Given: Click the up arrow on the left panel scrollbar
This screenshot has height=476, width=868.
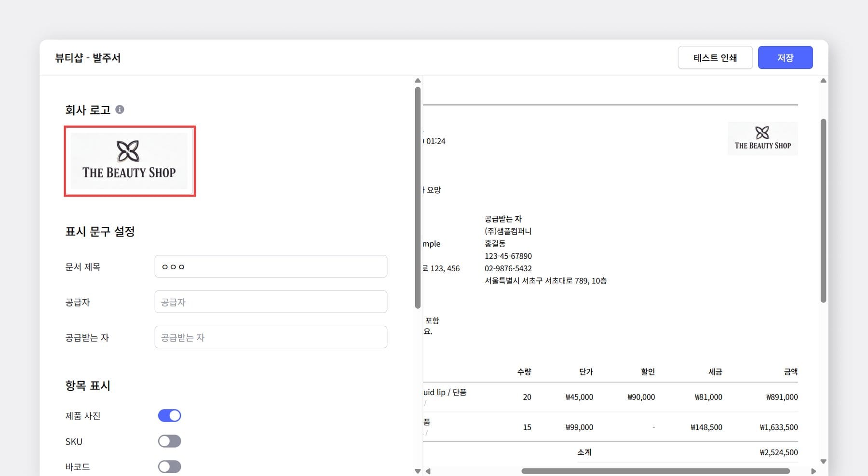Looking at the screenshot, I should 418,80.
